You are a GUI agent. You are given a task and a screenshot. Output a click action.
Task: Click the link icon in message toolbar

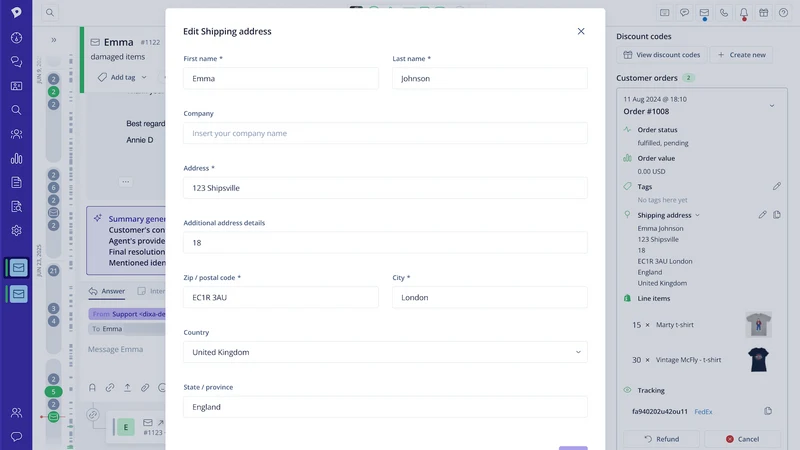click(x=110, y=388)
